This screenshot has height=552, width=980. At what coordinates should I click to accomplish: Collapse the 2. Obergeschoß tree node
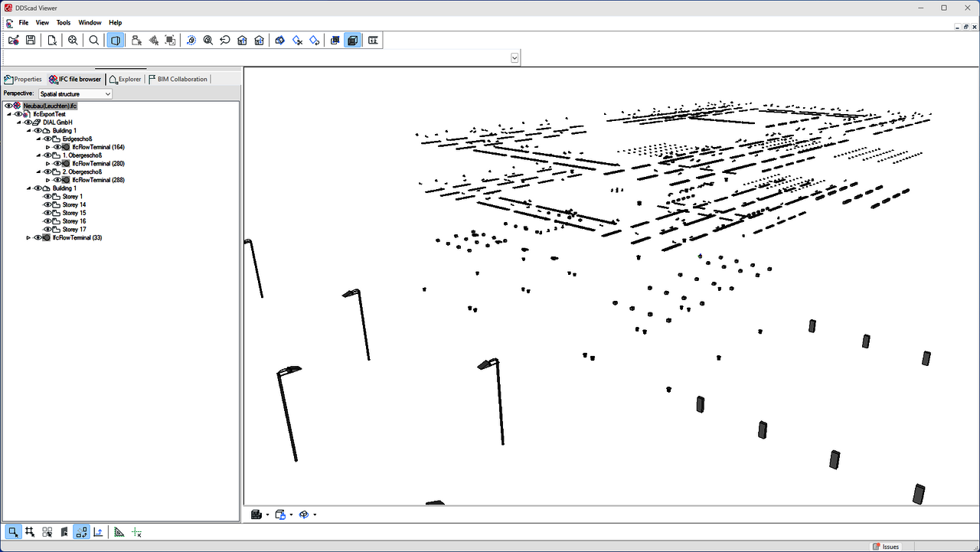coord(39,172)
